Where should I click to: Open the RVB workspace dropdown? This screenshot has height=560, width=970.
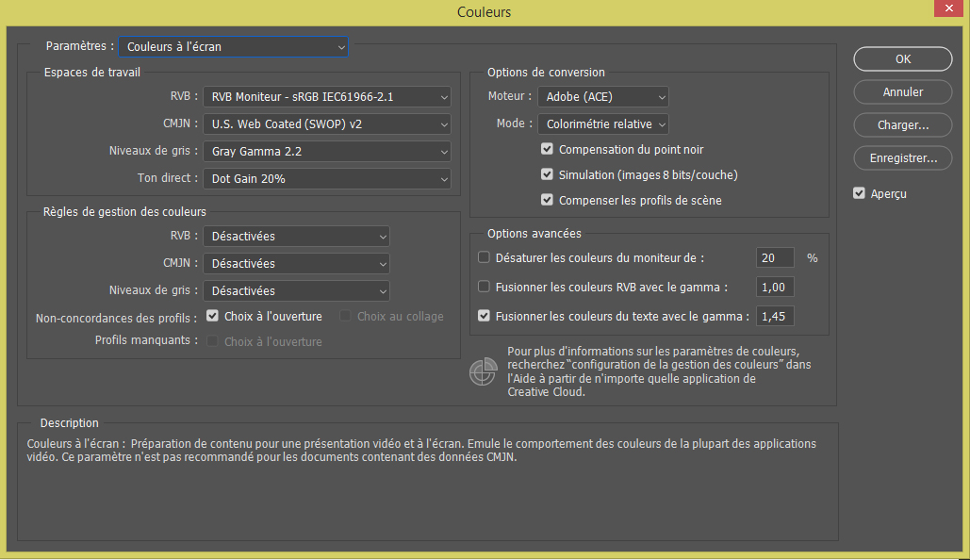[x=326, y=96]
